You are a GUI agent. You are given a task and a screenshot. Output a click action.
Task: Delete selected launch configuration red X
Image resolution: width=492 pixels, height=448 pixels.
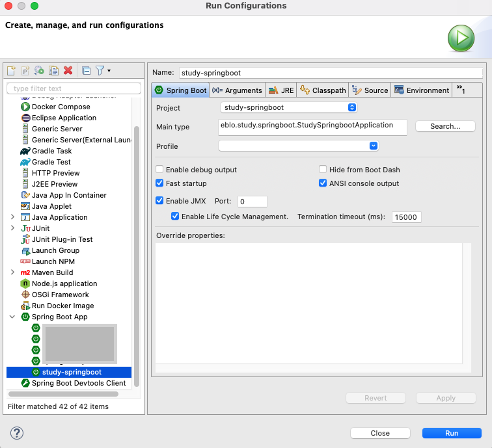pos(68,70)
